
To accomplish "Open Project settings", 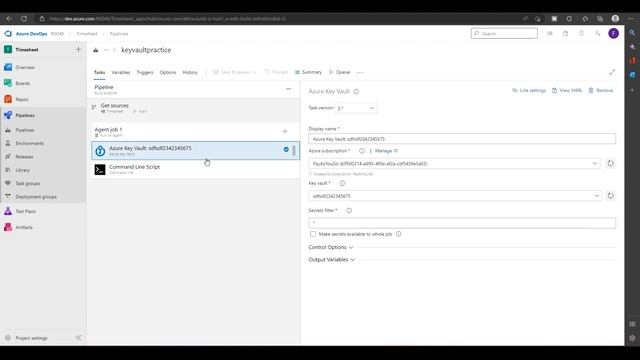I will point(31,338).
